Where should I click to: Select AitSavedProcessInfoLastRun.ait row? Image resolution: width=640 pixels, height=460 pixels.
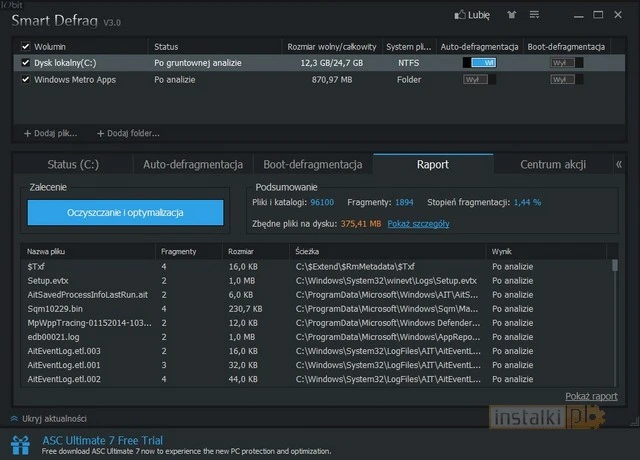[x=317, y=295]
